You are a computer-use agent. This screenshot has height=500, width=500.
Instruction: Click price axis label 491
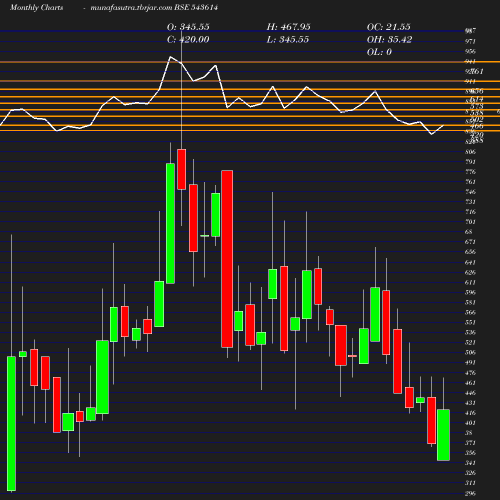click(x=470, y=362)
